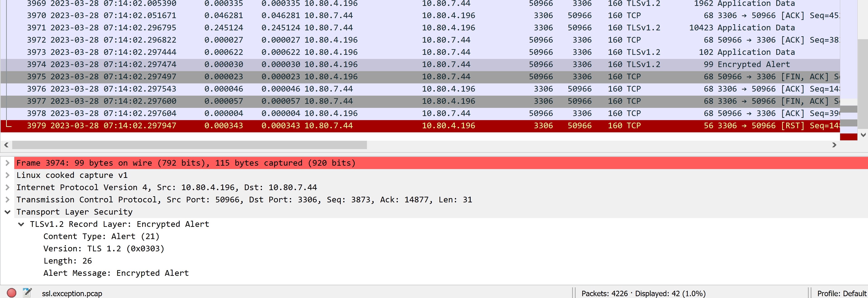
Task: Click the red capture file status icon
Action: click(x=12, y=293)
